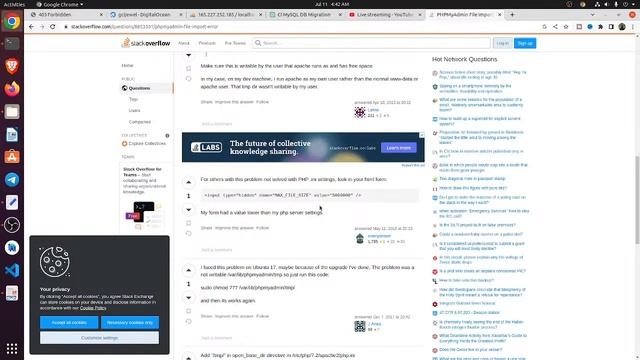640x360 pixels.
Task: Click the Log in button
Action: [x=502, y=43]
